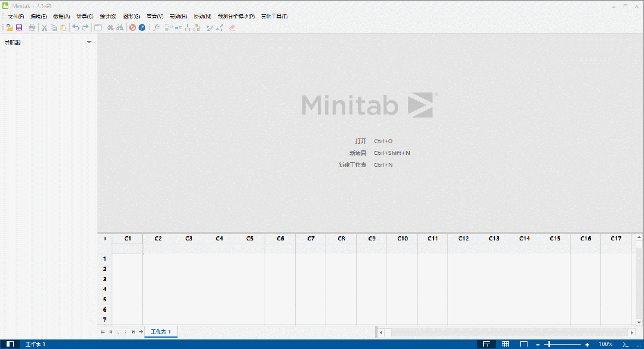The width and height of the screenshot is (644, 349).
Task: Switch to data-only grid view icon
Action: click(505, 344)
